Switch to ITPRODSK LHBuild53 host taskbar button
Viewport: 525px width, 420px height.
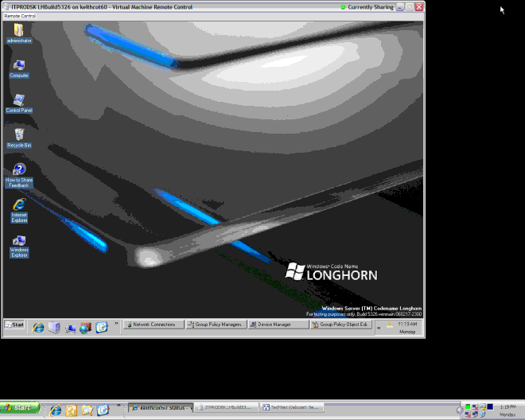click(226, 407)
